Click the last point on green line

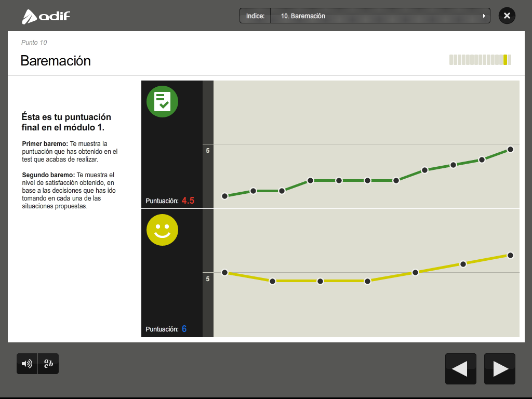[x=510, y=150]
